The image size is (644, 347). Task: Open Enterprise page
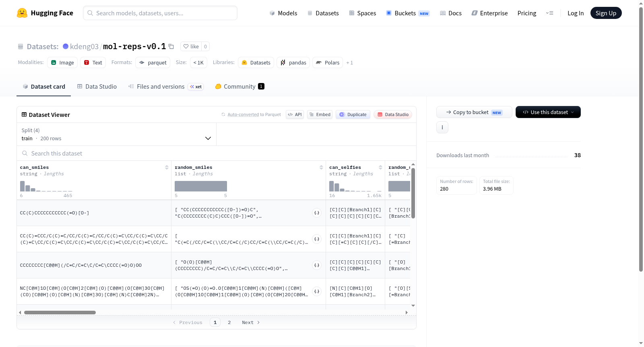489,13
